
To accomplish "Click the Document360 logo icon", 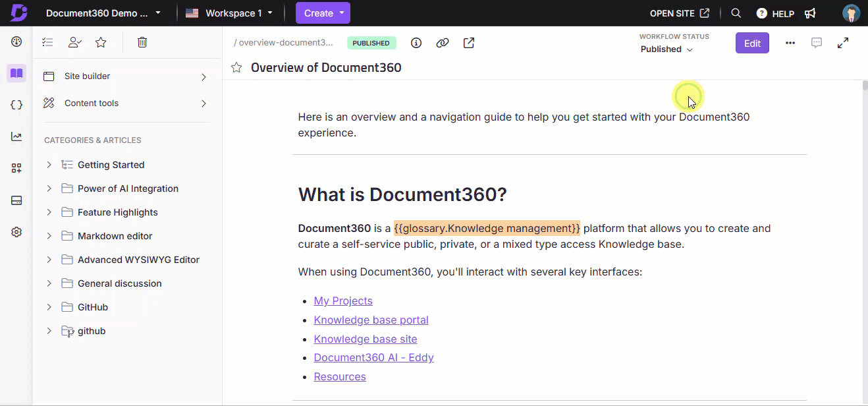I will click(18, 13).
